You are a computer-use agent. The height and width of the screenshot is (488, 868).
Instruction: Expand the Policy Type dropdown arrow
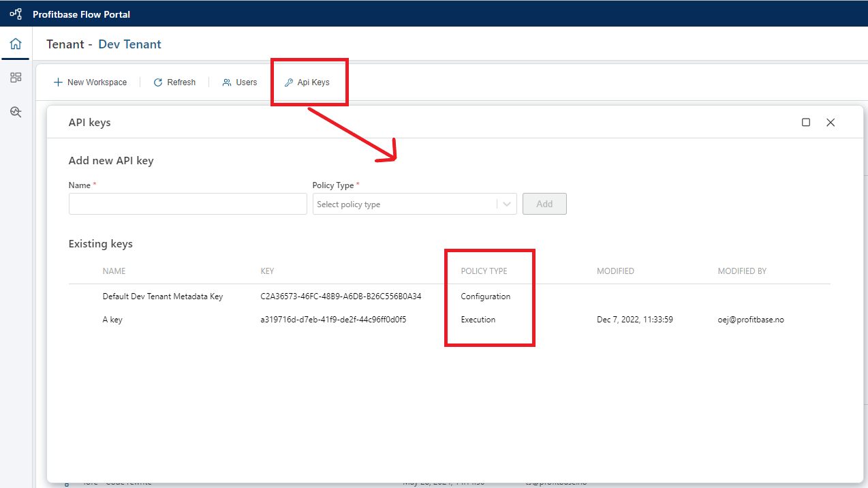507,204
